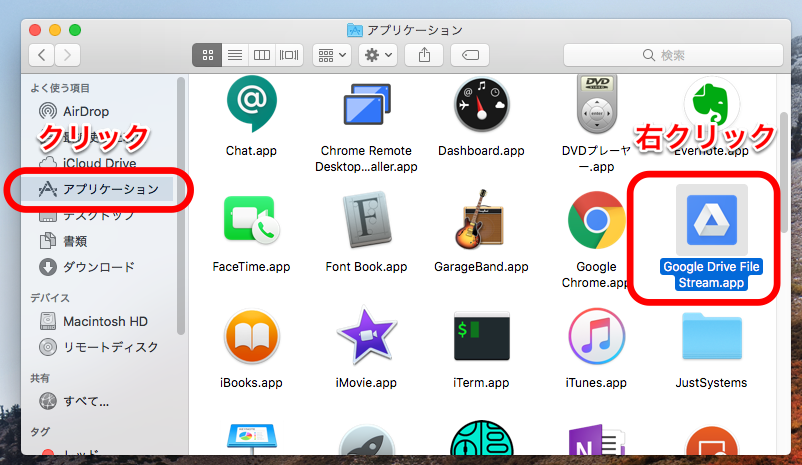Image resolution: width=802 pixels, height=465 pixels.
Task: Open ダウンロード in the sidebar
Action: point(98,267)
